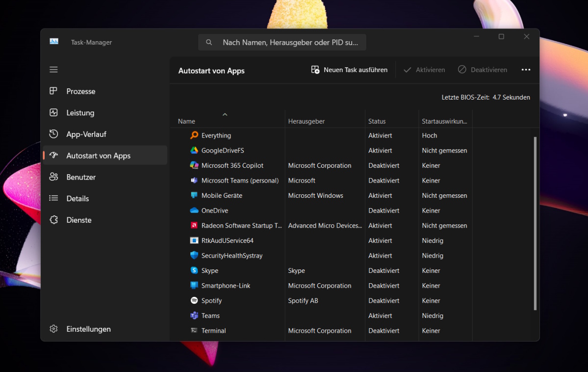Sort by Status column header
The height and width of the screenshot is (372, 588).
pyautogui.click(x=377, y=121)
